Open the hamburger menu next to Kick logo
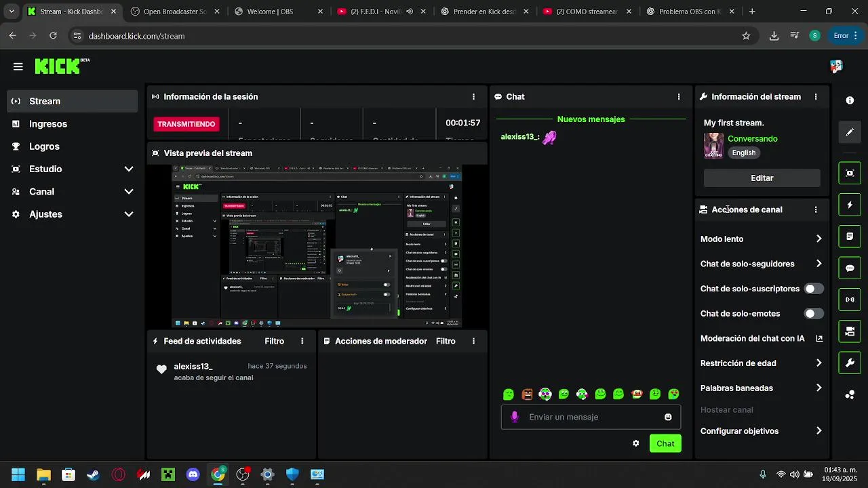Viewport: 868px width, 488px height. 18,66
